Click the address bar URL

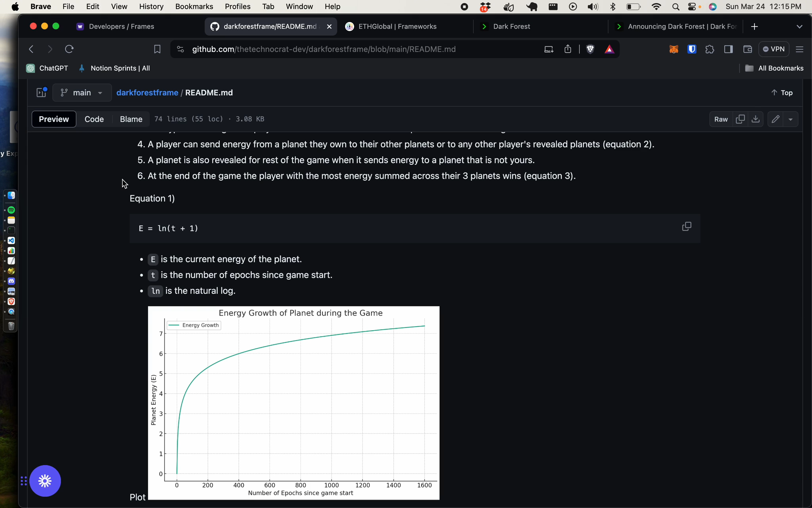tap(324, 49)
